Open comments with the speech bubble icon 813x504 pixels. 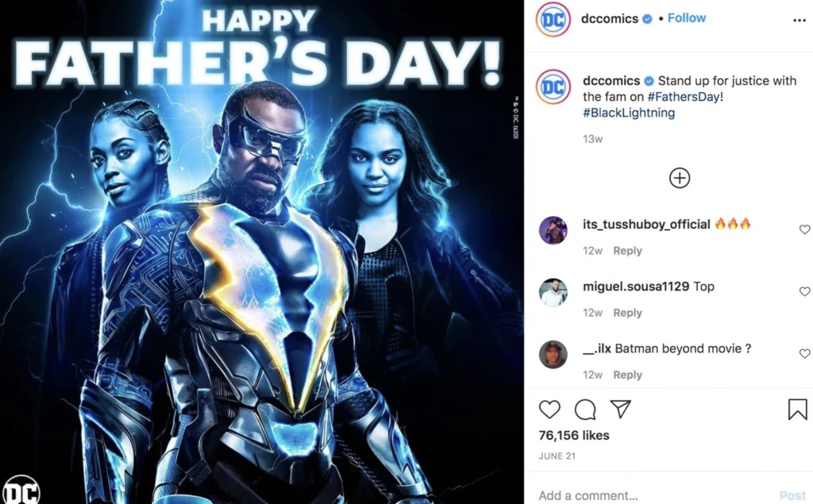pyautogui.click(x=585, y=410)
